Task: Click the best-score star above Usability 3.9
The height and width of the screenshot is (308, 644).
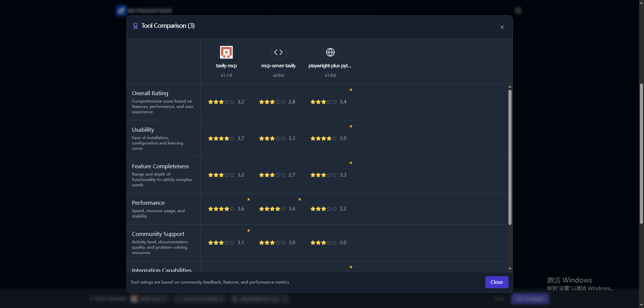Action: 351,126
